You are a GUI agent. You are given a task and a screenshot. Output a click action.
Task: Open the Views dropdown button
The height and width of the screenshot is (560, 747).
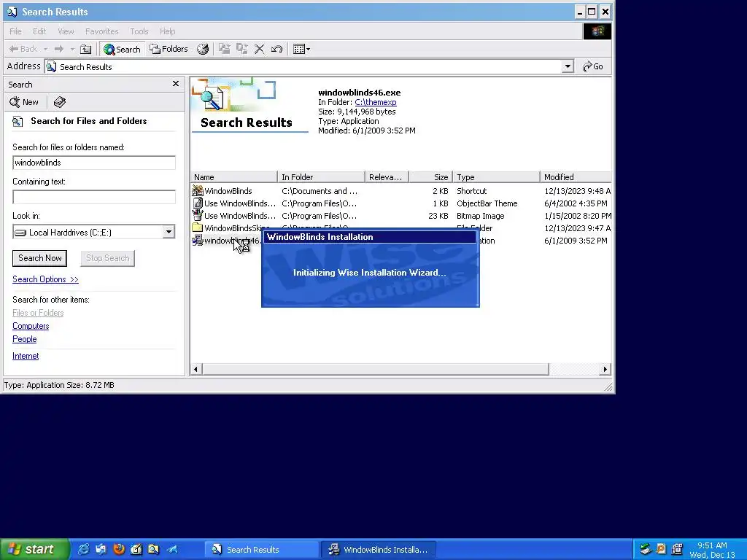pos(301,49)
